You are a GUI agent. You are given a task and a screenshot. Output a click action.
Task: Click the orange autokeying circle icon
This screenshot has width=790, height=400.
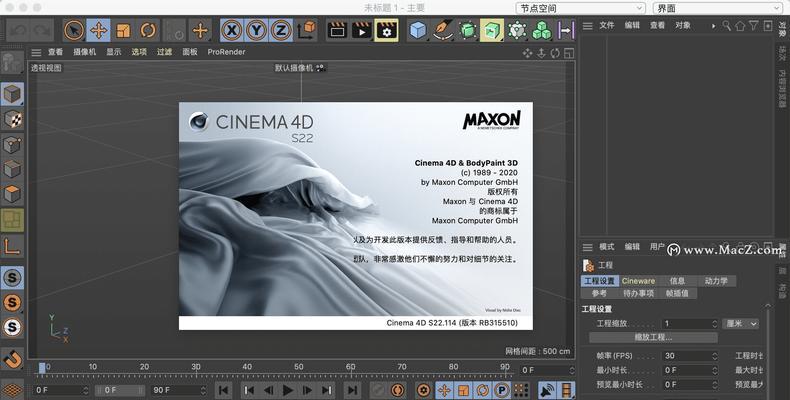coord(398,390)
